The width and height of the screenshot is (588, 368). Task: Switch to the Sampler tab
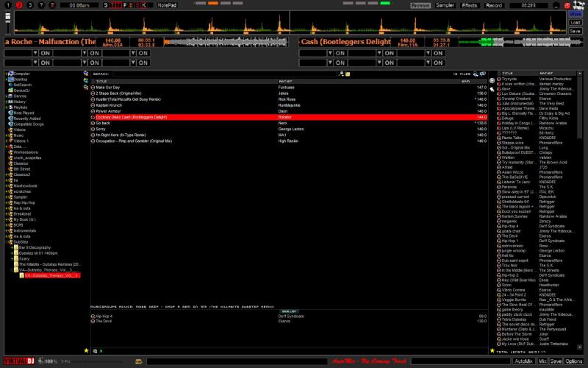coord(445,6)
